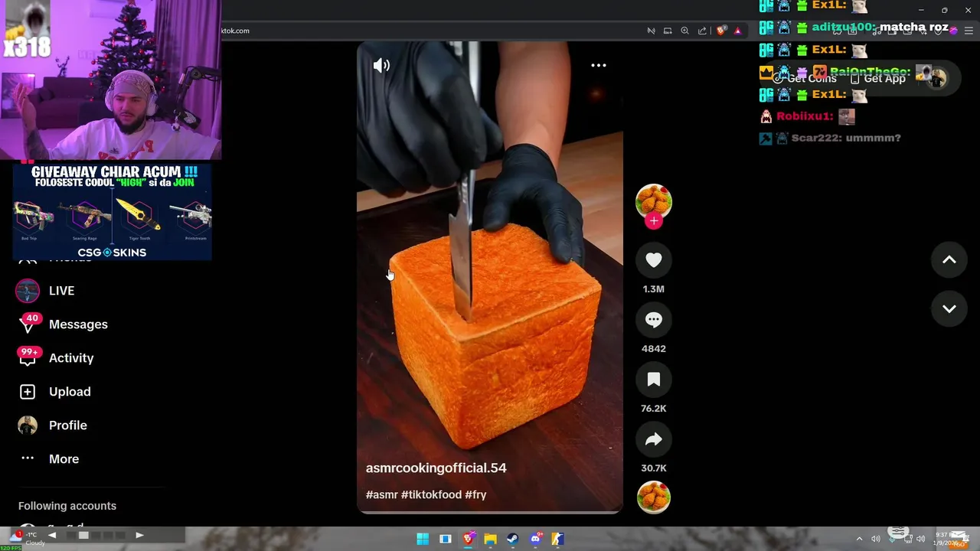The image size is (980, 551).
Task: Click the browser address bar showing ktok.com
Action: tap(429, 31)
